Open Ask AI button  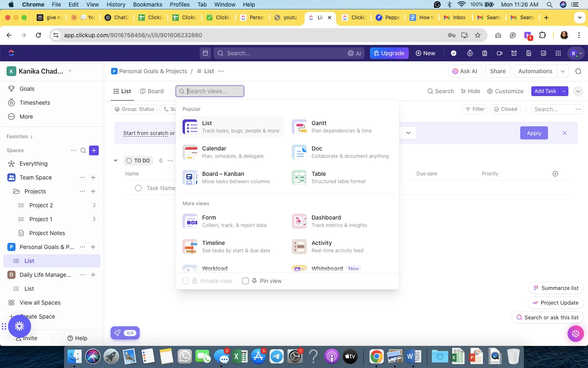(x=465, y=71)
